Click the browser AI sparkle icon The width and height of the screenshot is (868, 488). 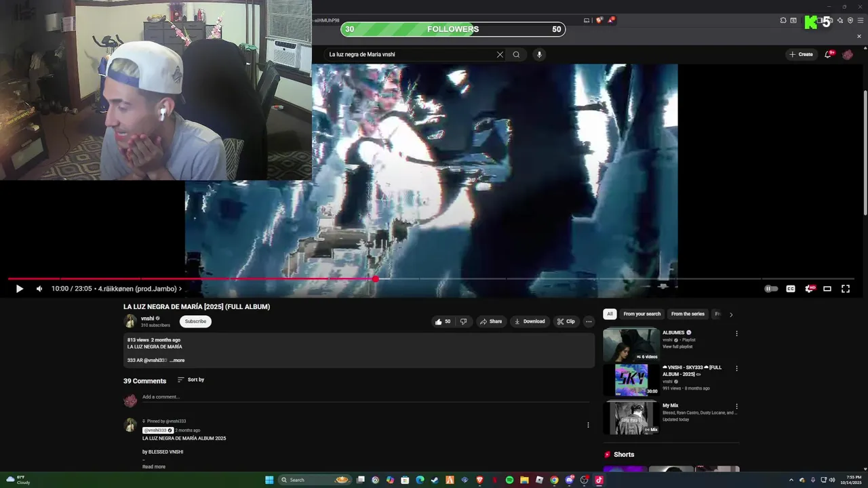click(840, 20)
